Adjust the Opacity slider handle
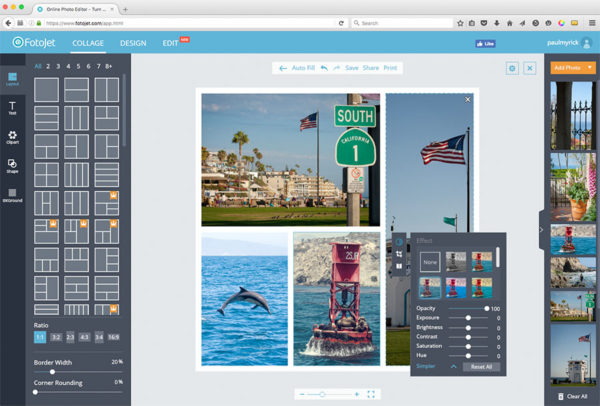The image size is (600, 406). [486, 308]
